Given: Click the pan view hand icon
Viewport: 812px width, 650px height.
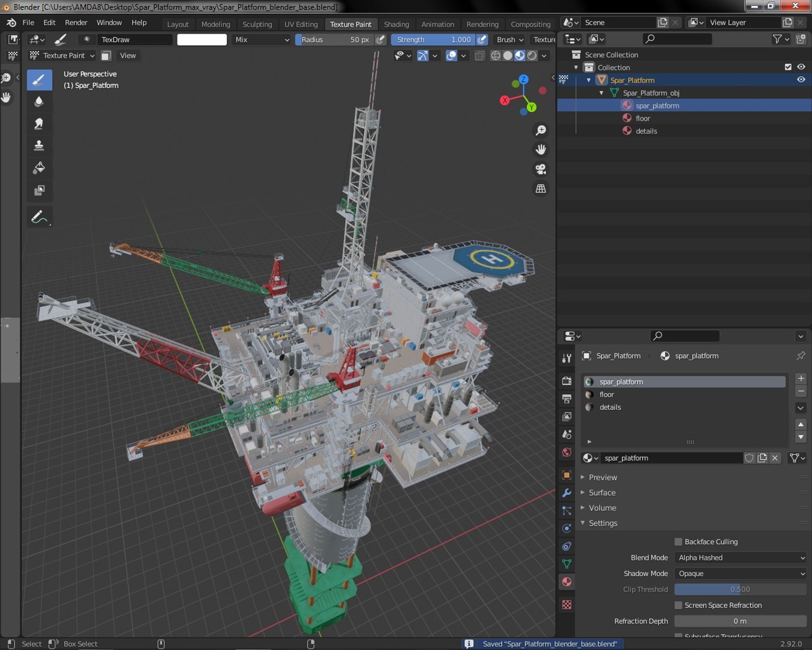Looking at the screenshot, I should tap(541, 149).
